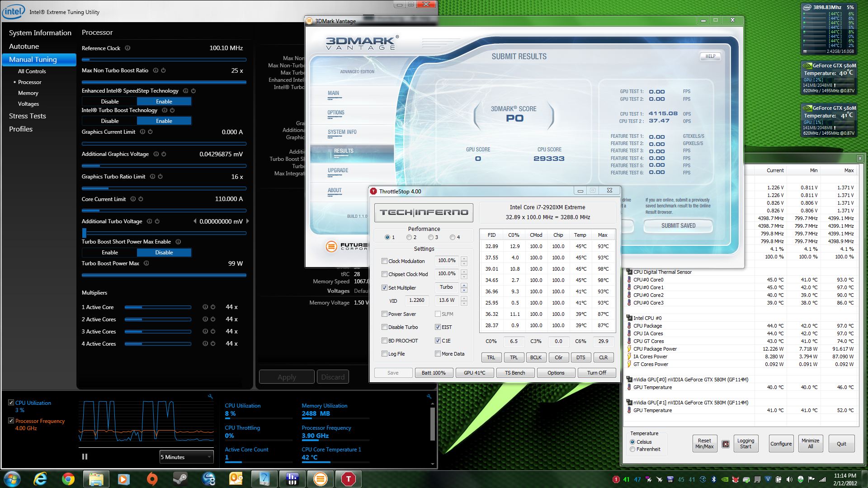The height and width of the screenshot is (488, 868).
Task: Open Origin from the taskbar
Action: pyautogui.click(x=152, y=479)
